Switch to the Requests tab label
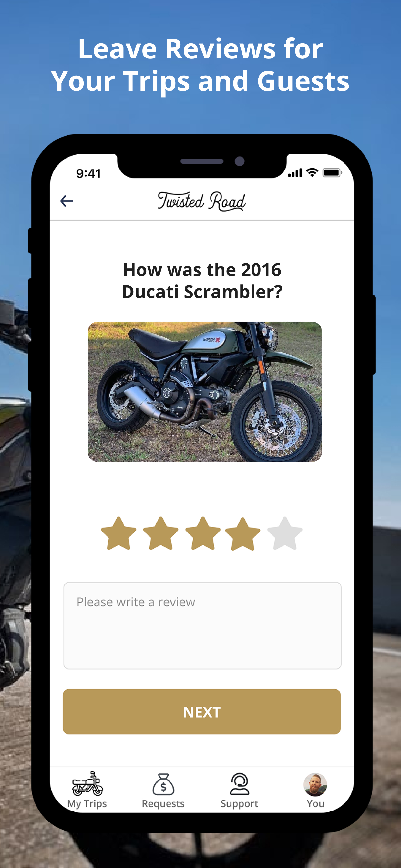The height and width of the screenshot is (868, 401). (163, 804)
